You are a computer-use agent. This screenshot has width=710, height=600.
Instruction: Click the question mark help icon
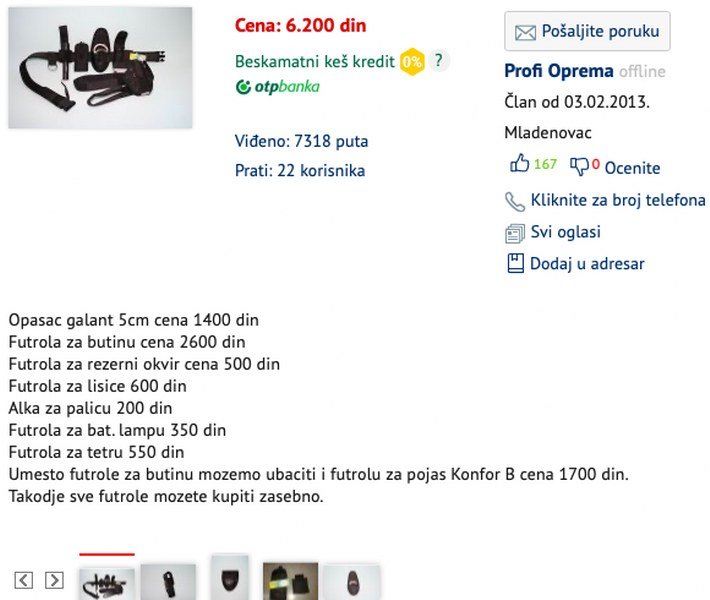[438, 60]
